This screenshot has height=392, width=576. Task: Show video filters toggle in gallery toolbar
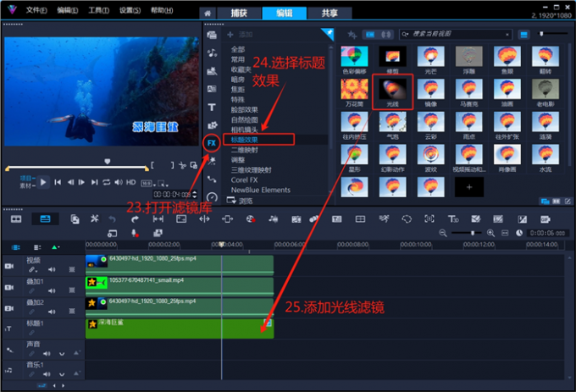point(369,35)
